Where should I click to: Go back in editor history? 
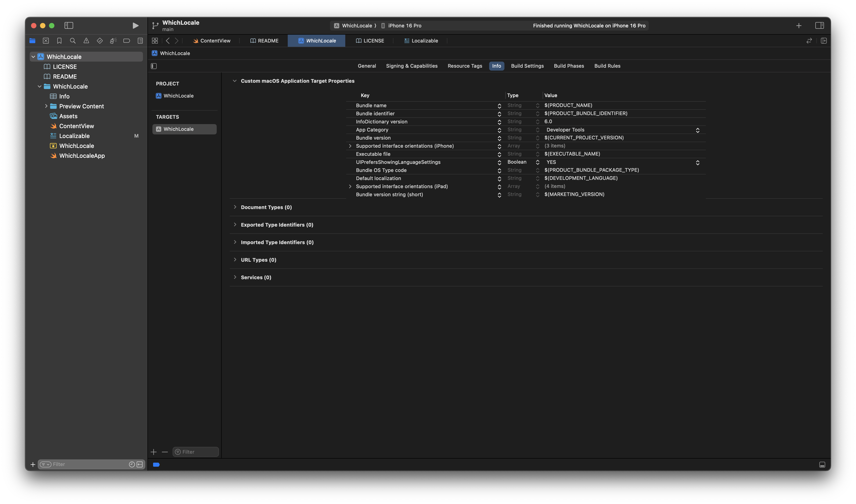point(168,41)
